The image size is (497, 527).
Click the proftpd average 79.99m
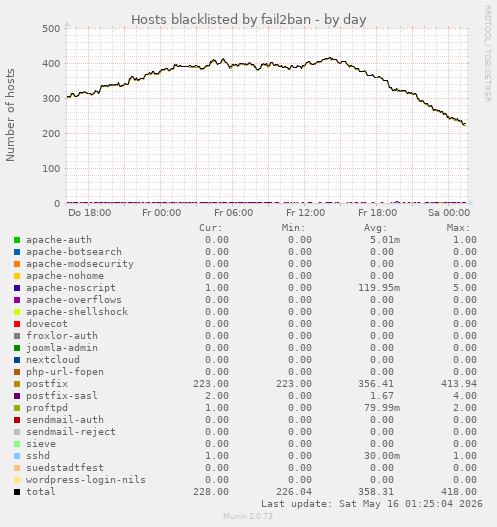[x=382, y=408]
